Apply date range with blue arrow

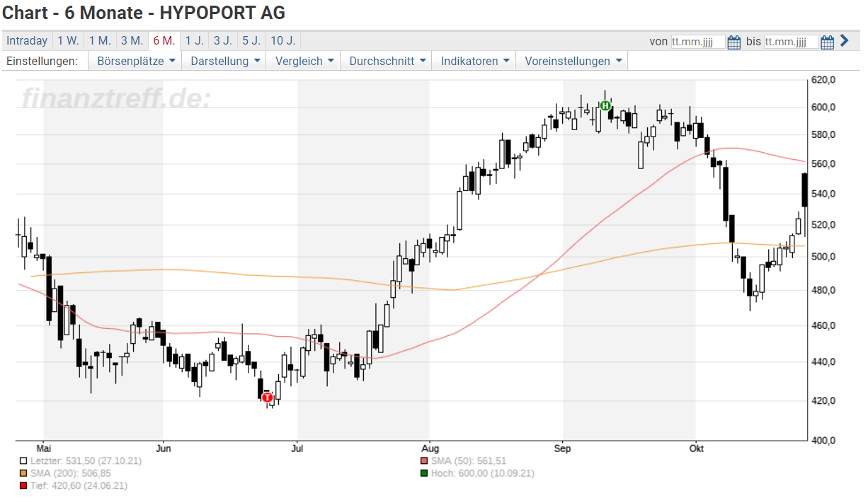coord(844,41)
